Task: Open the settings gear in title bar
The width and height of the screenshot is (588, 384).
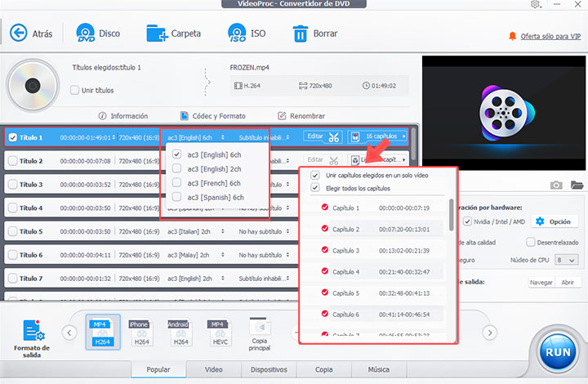Action: pyautogui.click(x=535, y=4)
